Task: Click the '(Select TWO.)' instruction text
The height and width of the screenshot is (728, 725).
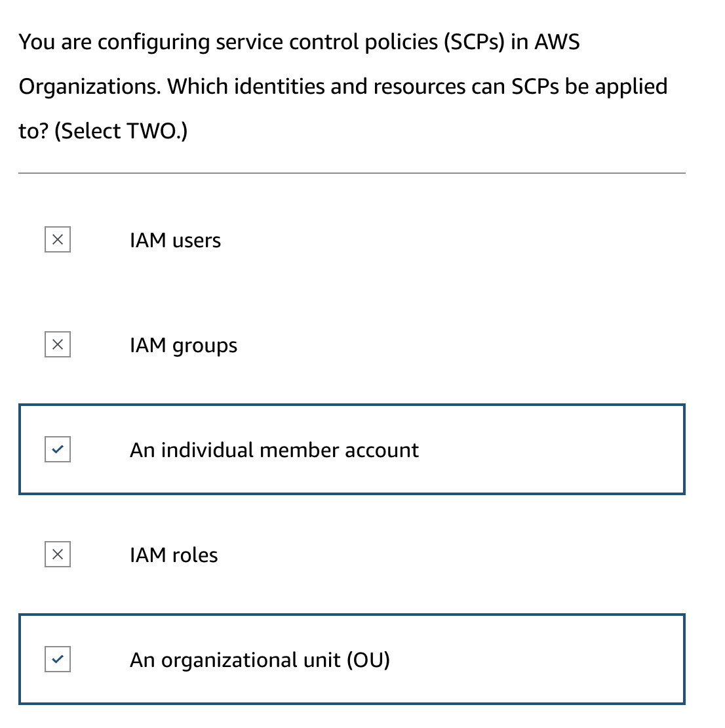Action: pos(121,131)
